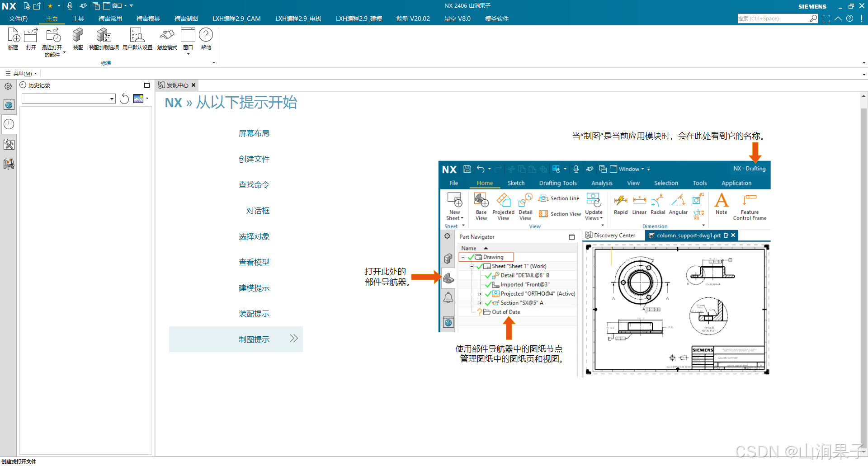The width and height of the screenshot is (868, 466).
Task: Click the exclamation notification icon
Action: coord(862,19)
